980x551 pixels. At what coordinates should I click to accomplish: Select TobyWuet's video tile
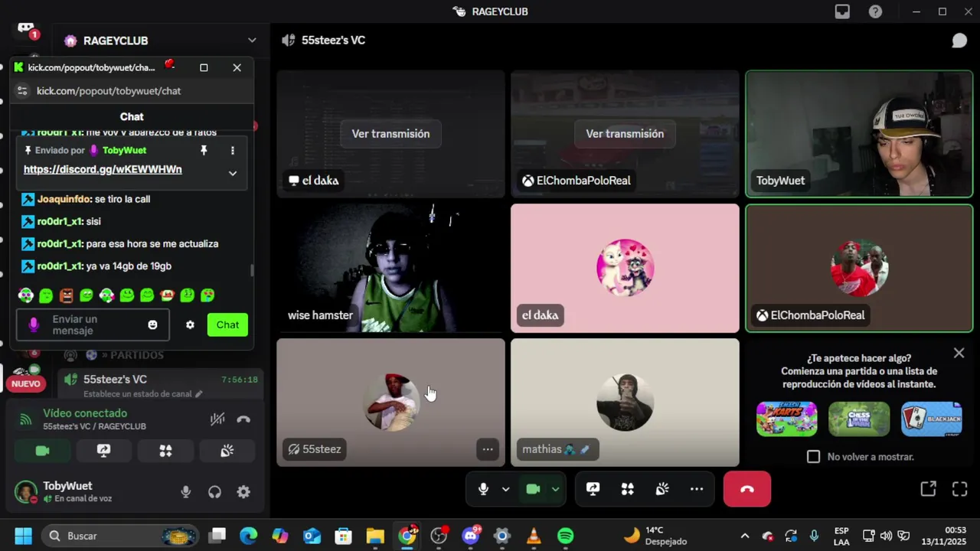click(859, 134)
